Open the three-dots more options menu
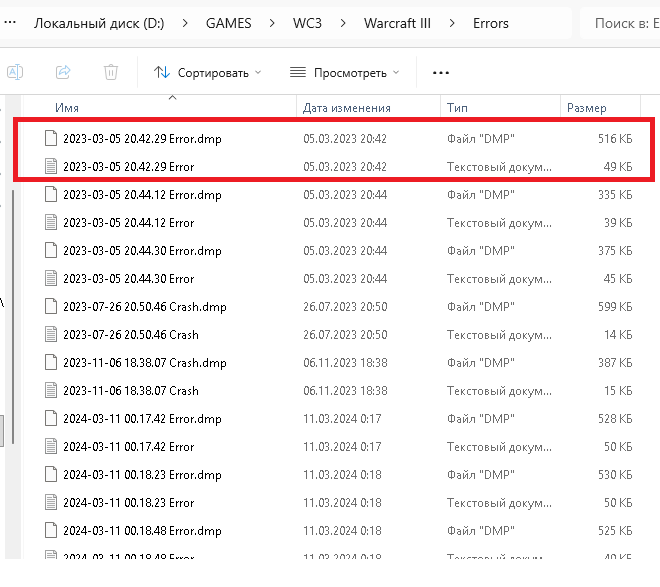The image size is (660, 587). (x=441, y=72)
